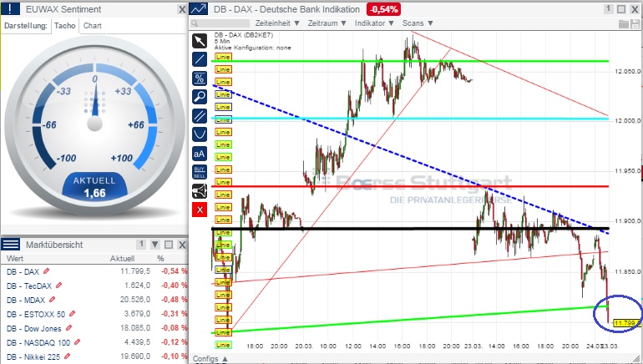Open the DB - ESTOXX 50 row
The image size is (643, 364).
pyautogui.click(x=94, y=314)
